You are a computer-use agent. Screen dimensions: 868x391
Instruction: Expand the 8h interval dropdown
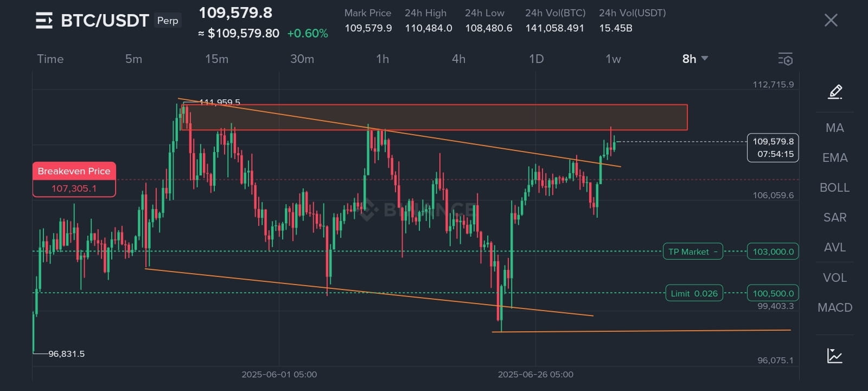(x=695, y=59)
